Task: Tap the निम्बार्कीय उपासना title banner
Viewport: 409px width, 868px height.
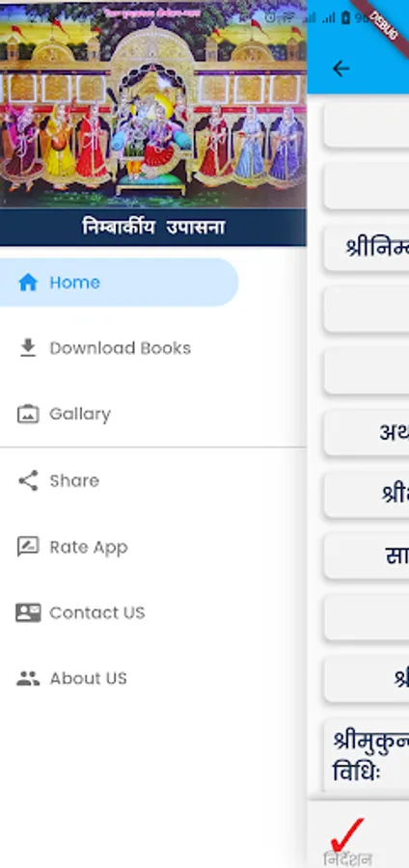Action: tap(152, 227)
